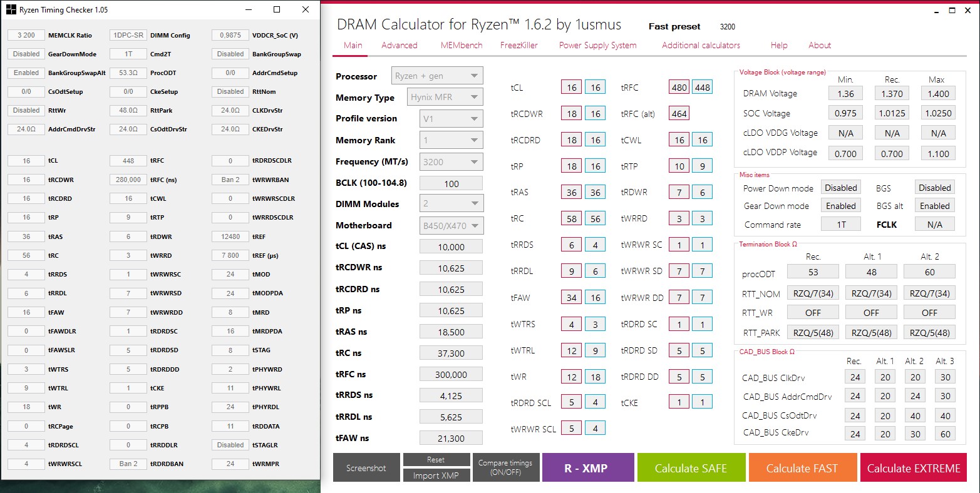Screen dimensions: 980x493
Task: Select the tSTAGLR value Disabled
Action: tap(230, 445)
